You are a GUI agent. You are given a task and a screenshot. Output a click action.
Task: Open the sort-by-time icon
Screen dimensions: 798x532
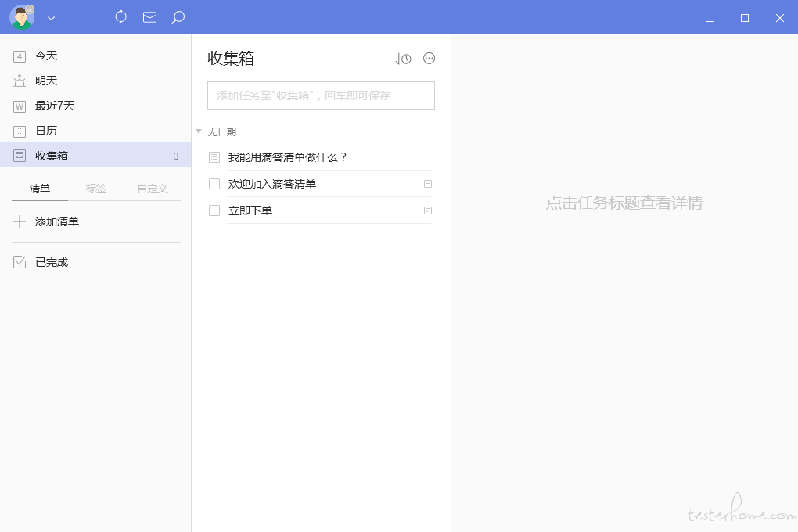pos(403,59)
